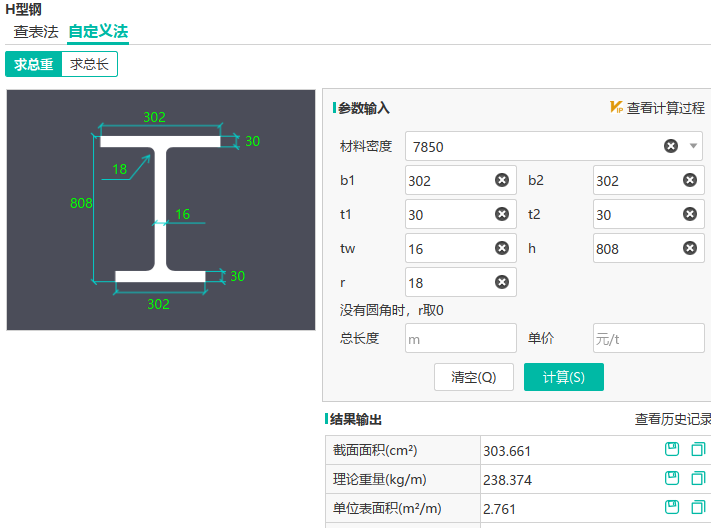Open 查看历史记录 link

(672, 420)
